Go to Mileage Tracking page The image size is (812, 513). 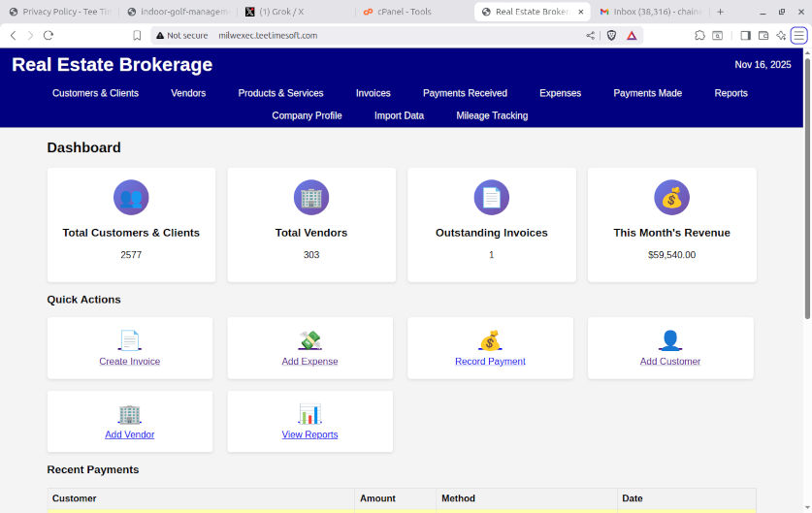pos(492,115)
